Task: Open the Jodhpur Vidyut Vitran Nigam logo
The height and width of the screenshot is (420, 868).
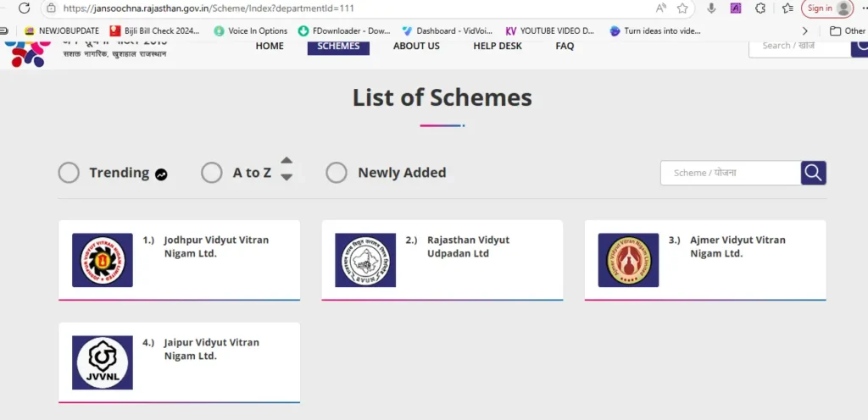Action: (103, 260)
